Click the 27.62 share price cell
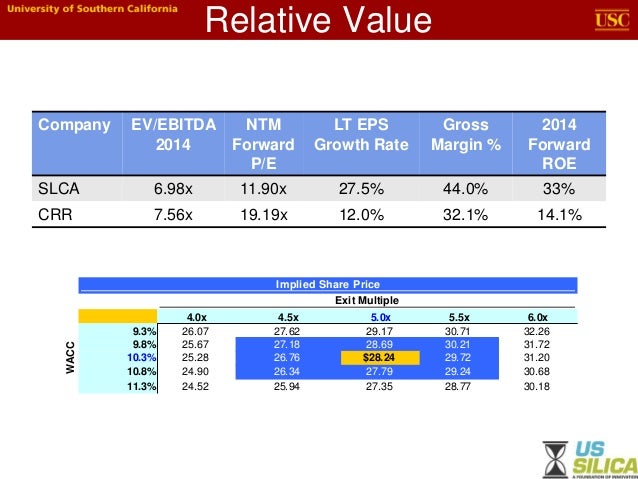 tap(286, 331)
